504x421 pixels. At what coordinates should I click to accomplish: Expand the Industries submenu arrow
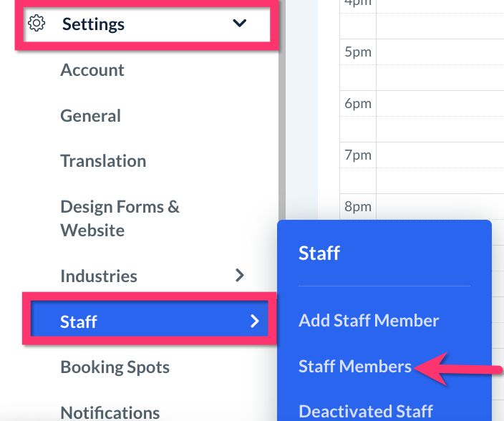coord(240,275)
